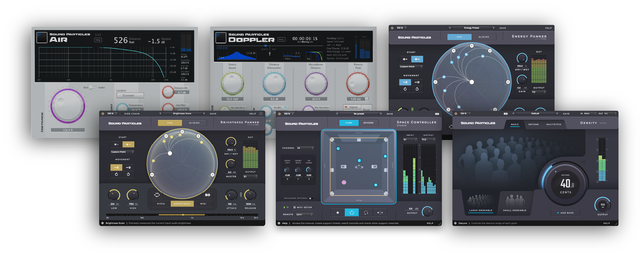Toggle power icon in Brightness Panner window
Image resolution: width=644 pixels, height=257 pixels.
(x=103, y=114)
